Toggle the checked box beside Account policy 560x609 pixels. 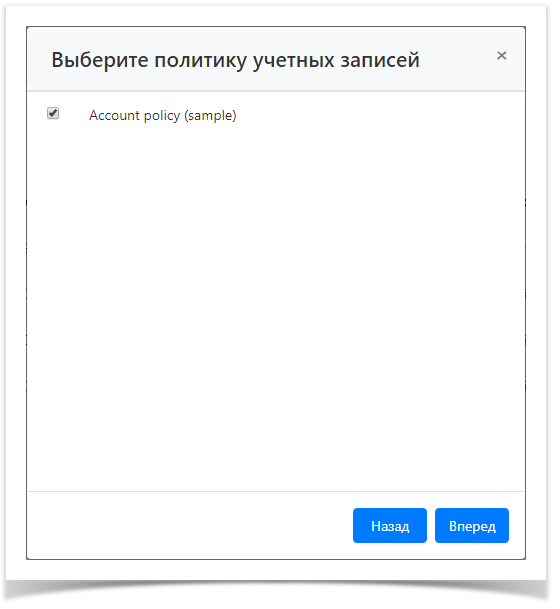[53, 113]
